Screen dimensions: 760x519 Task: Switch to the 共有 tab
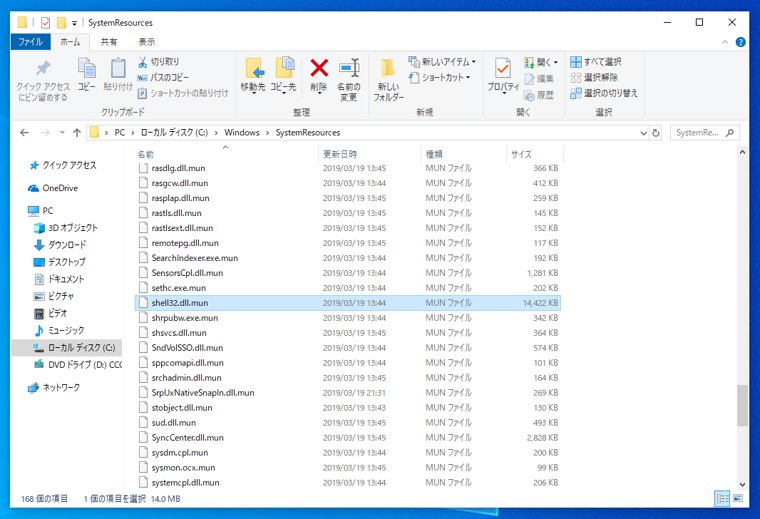[x=109, y=42]
